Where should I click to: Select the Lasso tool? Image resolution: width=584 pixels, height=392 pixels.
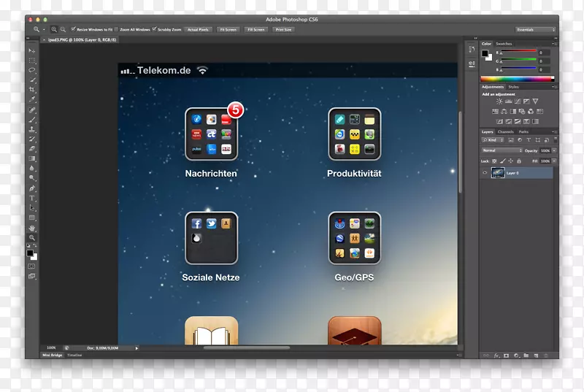coord(32,70)
